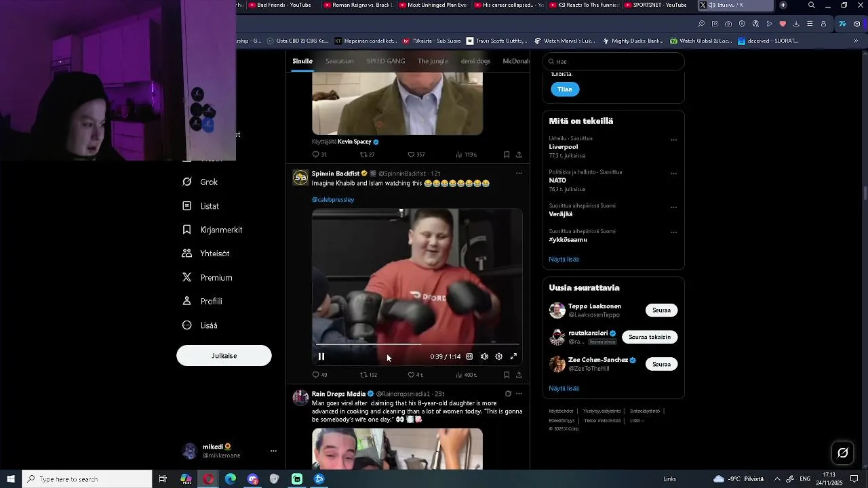Open options for NATO trend
The height and width of the screenshot is (488, 868).
[673, 174]
